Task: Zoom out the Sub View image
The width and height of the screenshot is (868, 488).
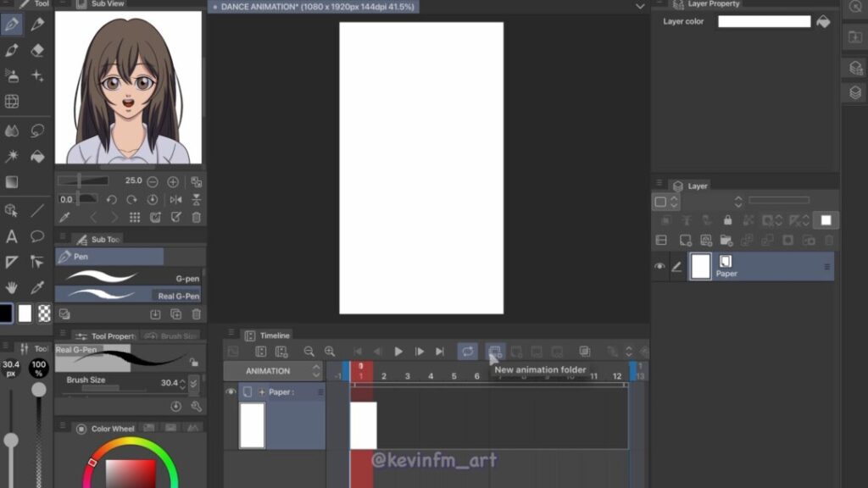Action: click(153, 181)
